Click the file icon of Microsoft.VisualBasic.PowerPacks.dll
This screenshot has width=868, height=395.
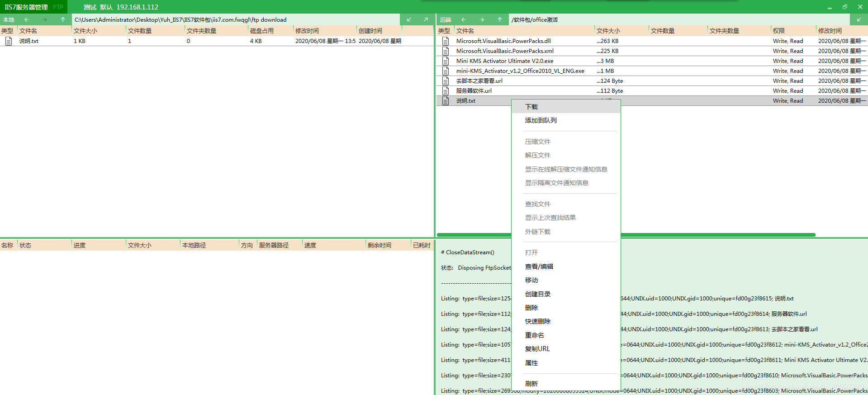pyautogui.click(x=446, y=41)
